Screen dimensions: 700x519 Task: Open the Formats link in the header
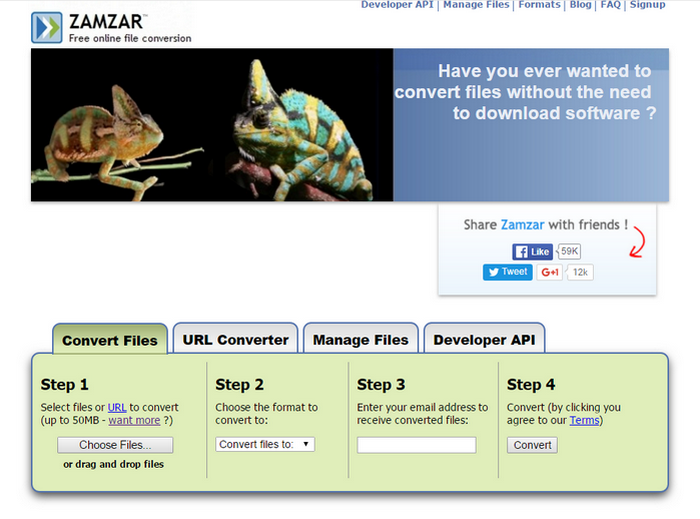pos(539,4)
